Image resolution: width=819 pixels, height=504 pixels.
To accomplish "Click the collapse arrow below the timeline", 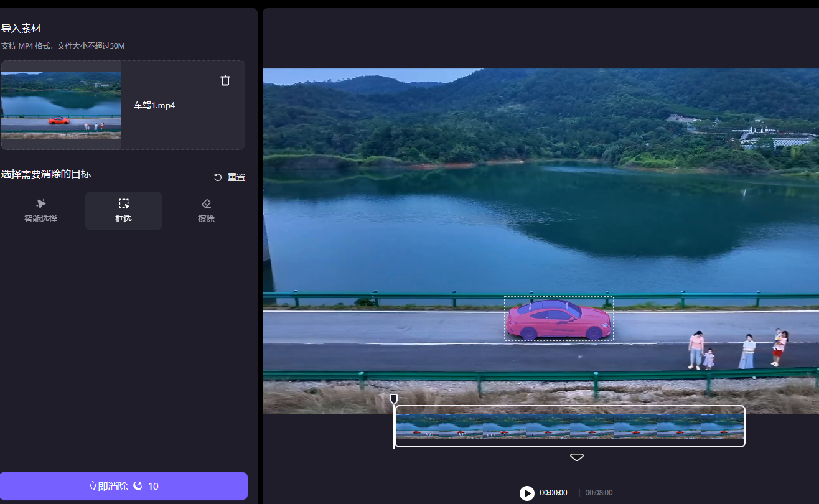I will [x=577, y=457].
